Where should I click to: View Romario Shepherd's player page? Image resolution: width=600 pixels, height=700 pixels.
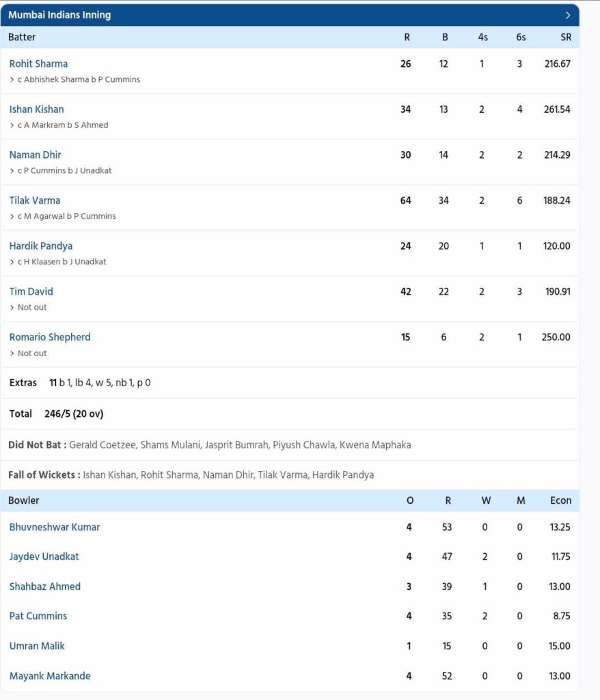point(49,336)
